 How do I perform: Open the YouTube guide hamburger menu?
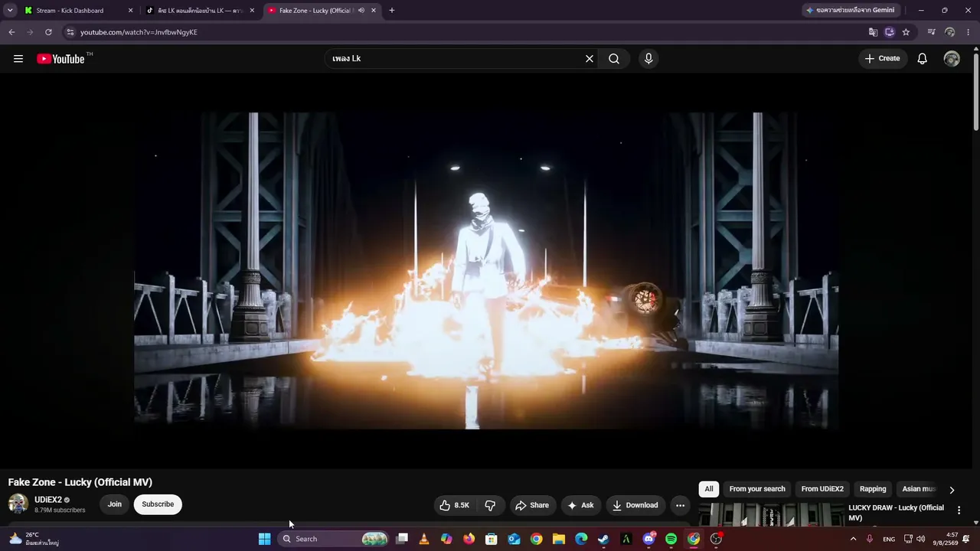[18, 59]
